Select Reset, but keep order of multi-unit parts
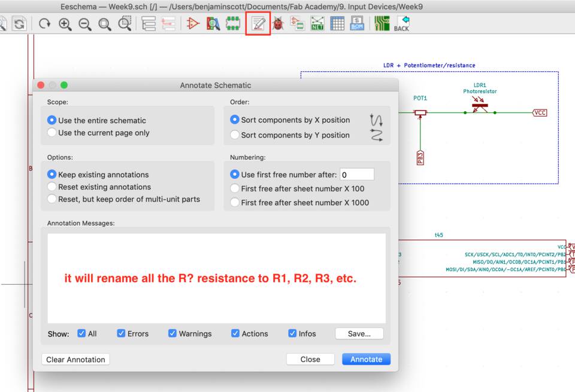Screen dimensions: 575x392 tap(124, 199)
